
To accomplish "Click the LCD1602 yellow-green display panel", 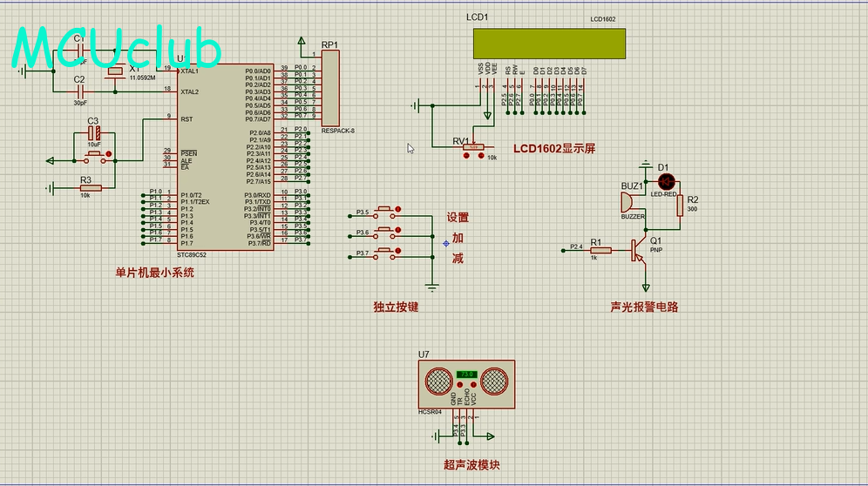I will tap(549, 44).
